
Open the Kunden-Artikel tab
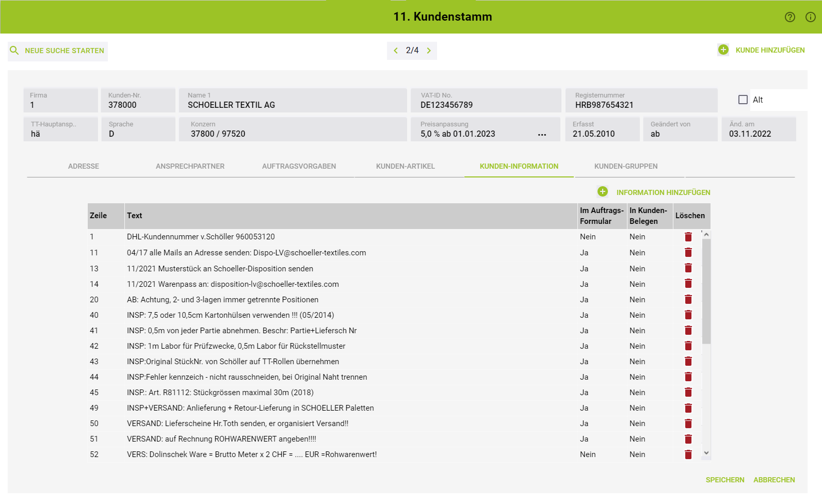405,166
